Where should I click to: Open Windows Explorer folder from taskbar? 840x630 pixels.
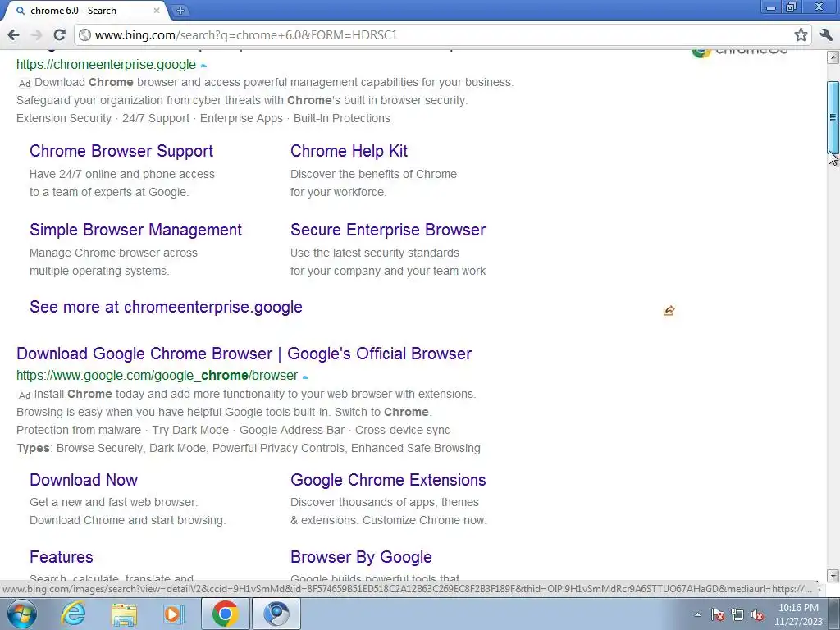(124, 614)
